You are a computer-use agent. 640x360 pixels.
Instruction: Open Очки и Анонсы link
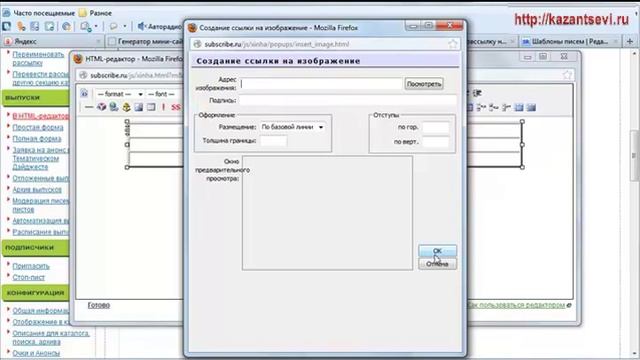(36, 353)
